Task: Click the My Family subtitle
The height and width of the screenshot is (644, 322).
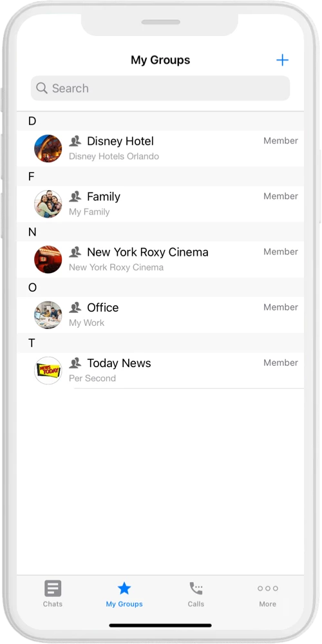Action: [x=89, y=213]
